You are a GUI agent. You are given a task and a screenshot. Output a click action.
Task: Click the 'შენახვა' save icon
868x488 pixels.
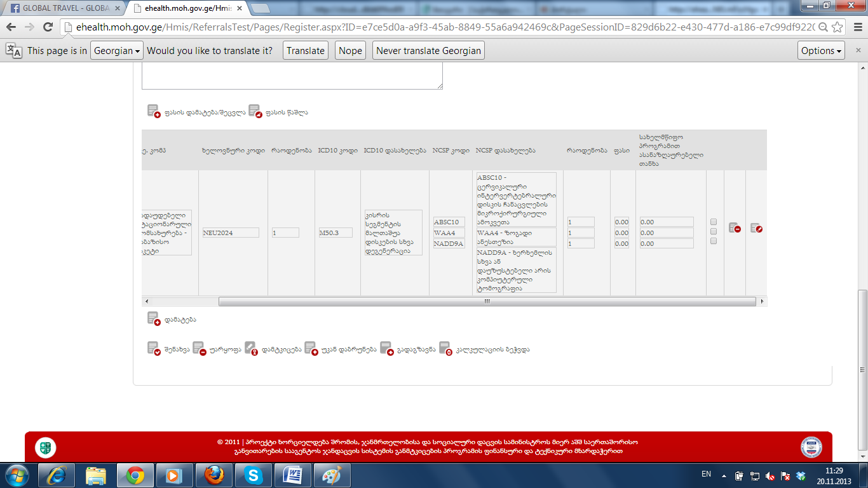click(154, 349)
